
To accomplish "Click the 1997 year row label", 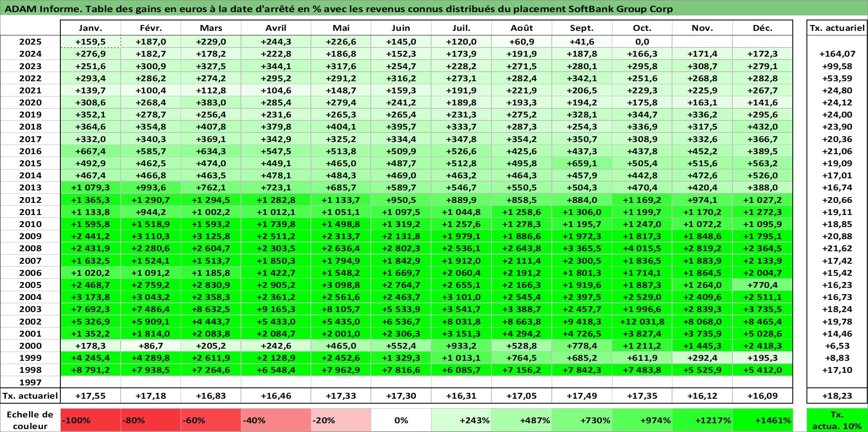I will point(30,382).
